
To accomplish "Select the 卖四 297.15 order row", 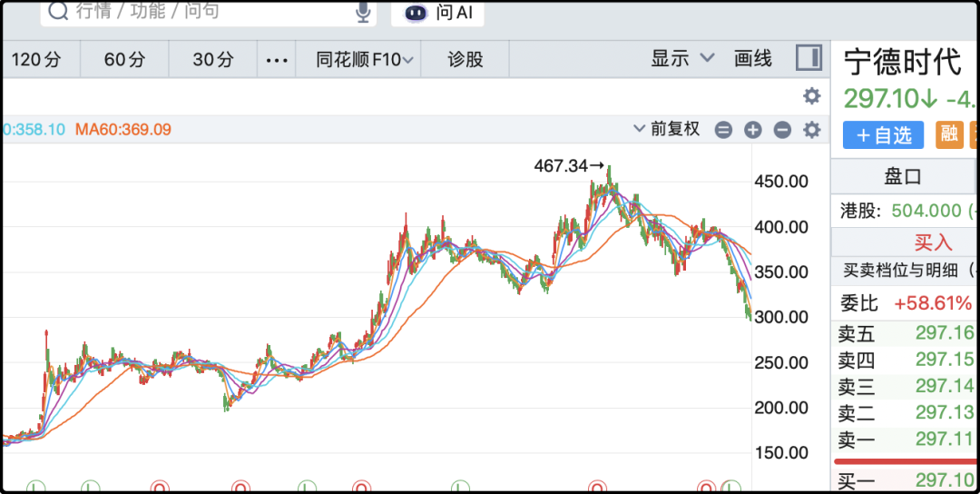I will pos(906,361).
